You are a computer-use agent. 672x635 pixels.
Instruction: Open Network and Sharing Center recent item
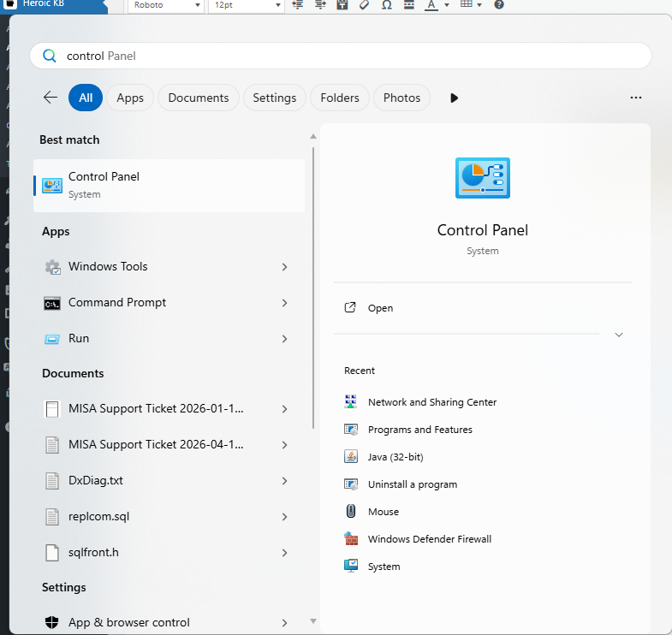click(431, 402)
